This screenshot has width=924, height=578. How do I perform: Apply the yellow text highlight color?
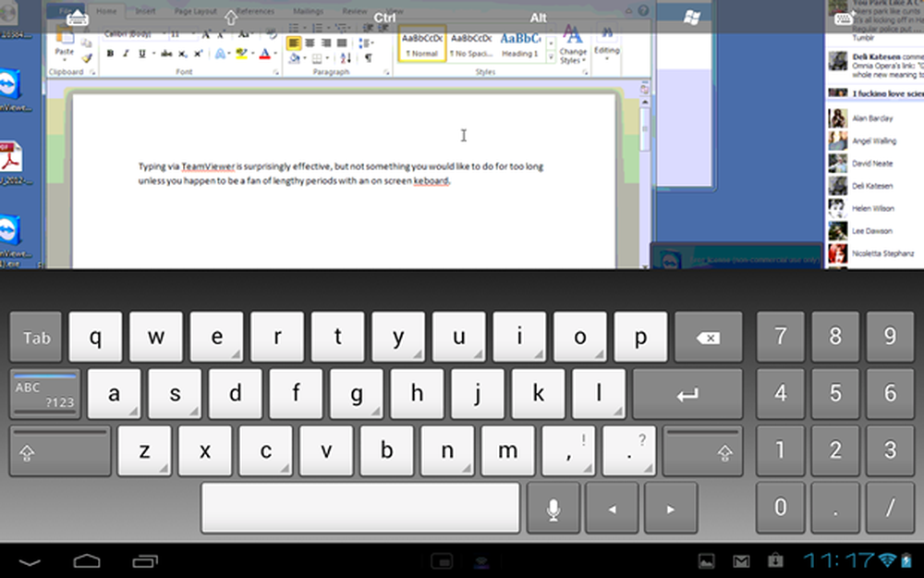point(240,54)
